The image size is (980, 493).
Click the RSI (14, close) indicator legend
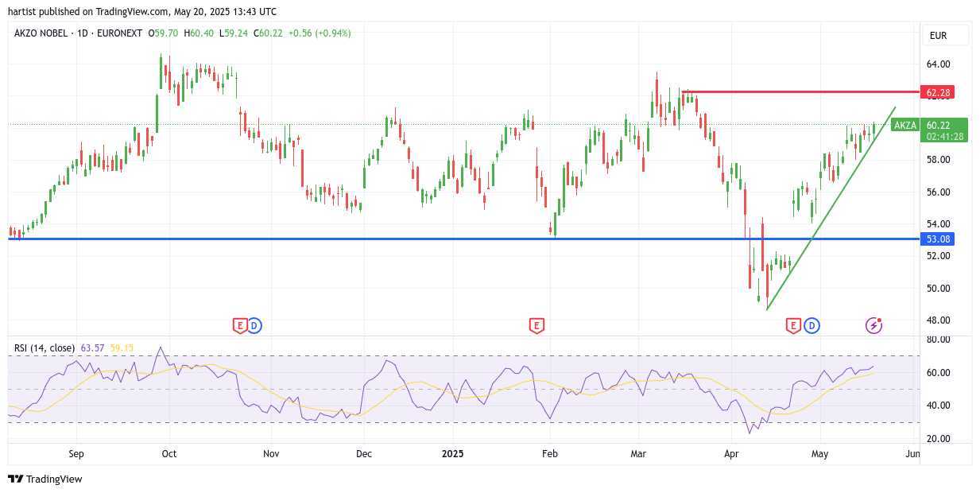[45, 347]
